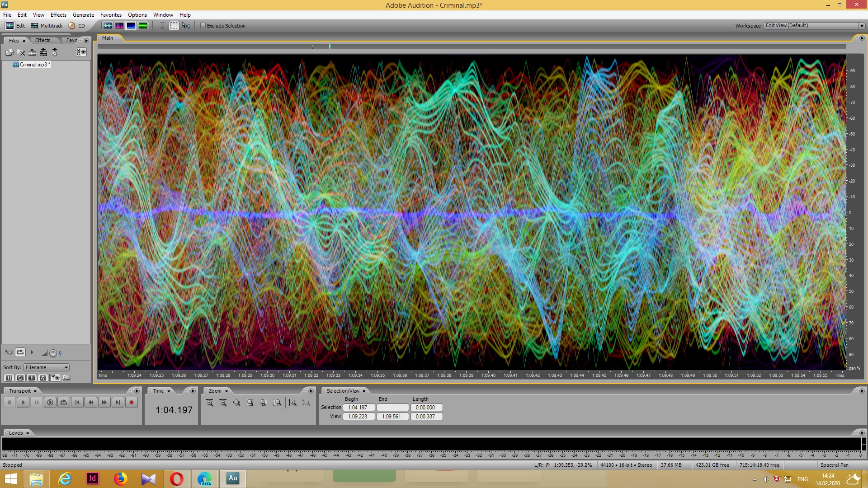Toggle Show Audio Files filter button

pyautogui.click(x=9, y=378)
